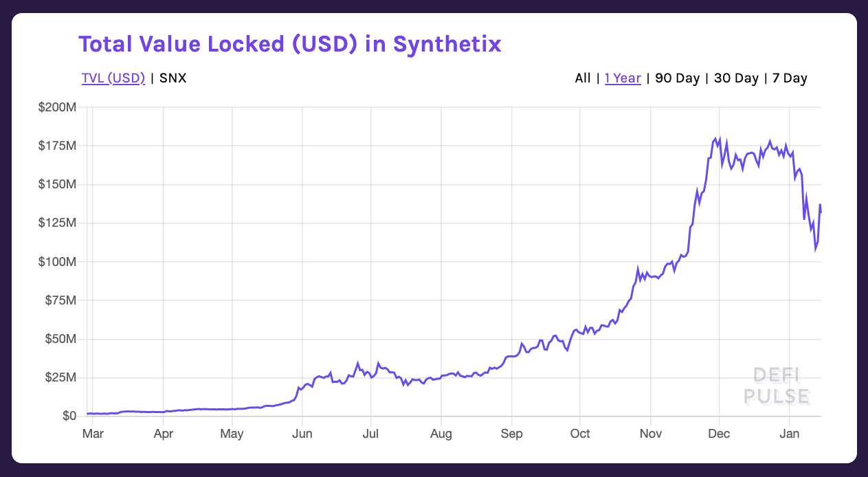The image size is (868, 477).
Task: Click the Jun x-axis label
Action: pyautogui.click(x=302, y=434)
